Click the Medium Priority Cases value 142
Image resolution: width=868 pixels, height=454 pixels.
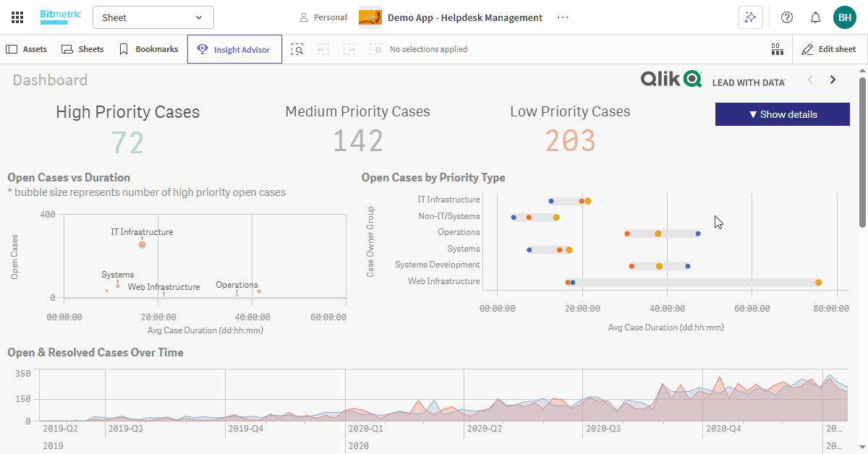357,141
